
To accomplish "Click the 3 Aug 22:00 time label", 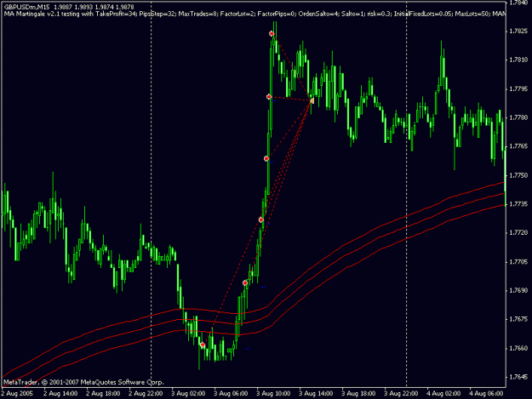I will (401, 394).
